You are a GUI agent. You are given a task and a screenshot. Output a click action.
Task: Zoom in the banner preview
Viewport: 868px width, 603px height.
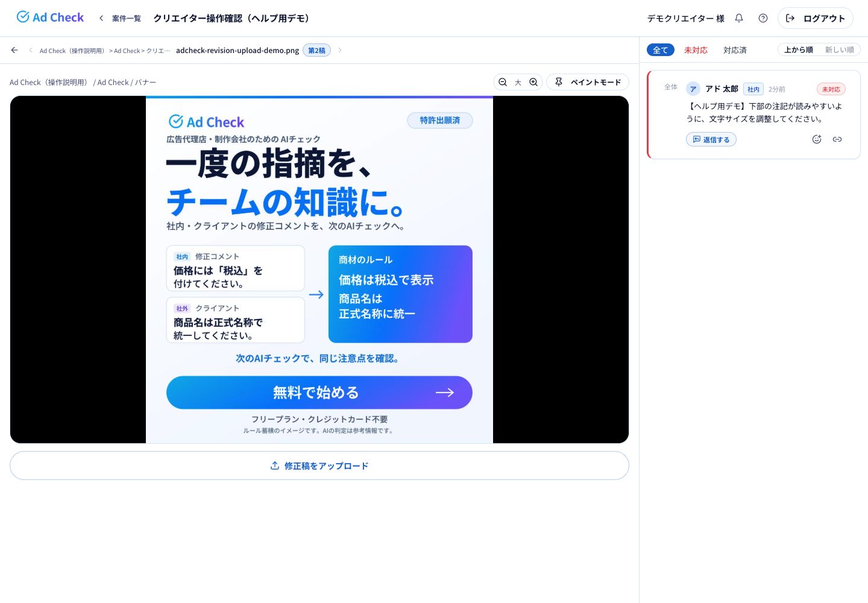click(x=533, y=82)
